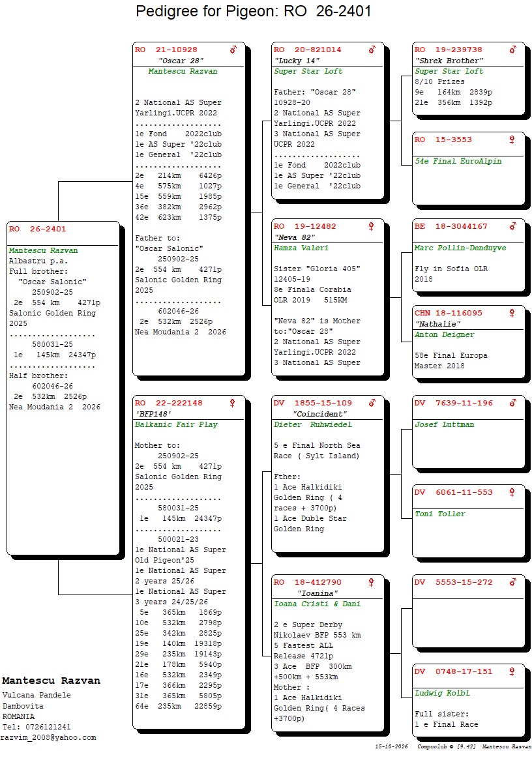Select owner name "Toni Toller"

point(440,514)
